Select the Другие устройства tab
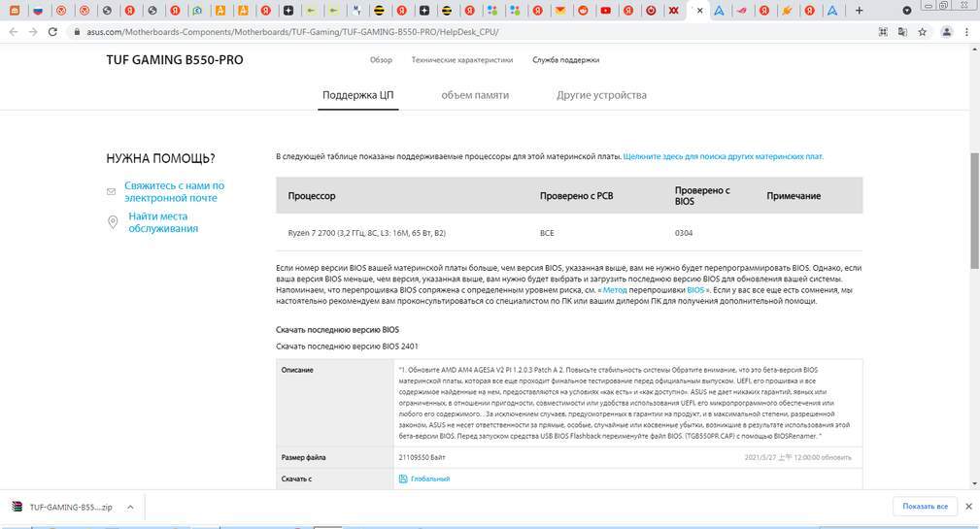 coord(601,95)
